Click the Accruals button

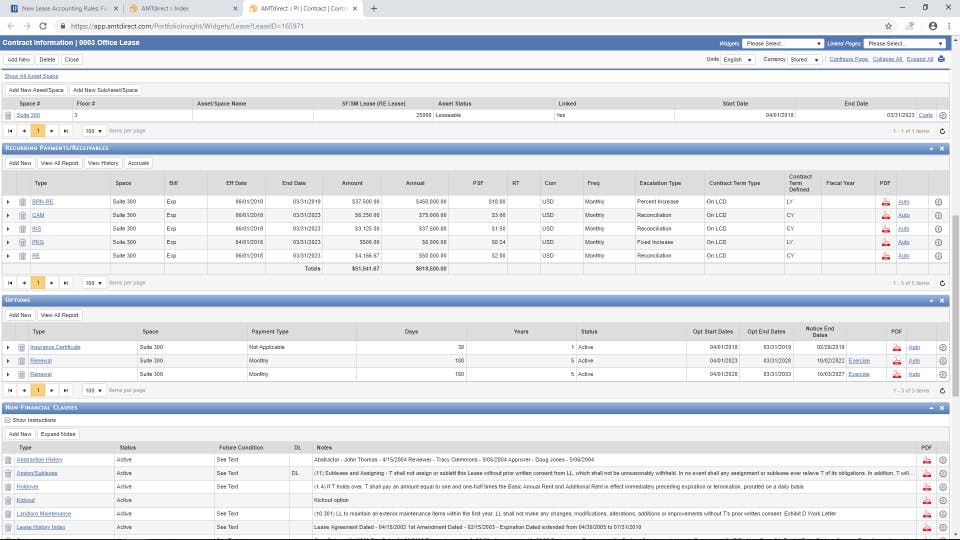pos(138,162)
